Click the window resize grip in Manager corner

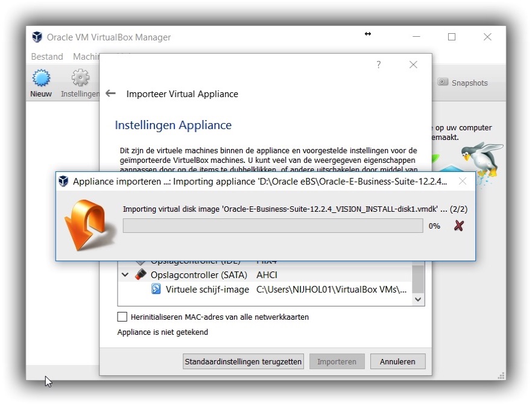pos(501,375)
